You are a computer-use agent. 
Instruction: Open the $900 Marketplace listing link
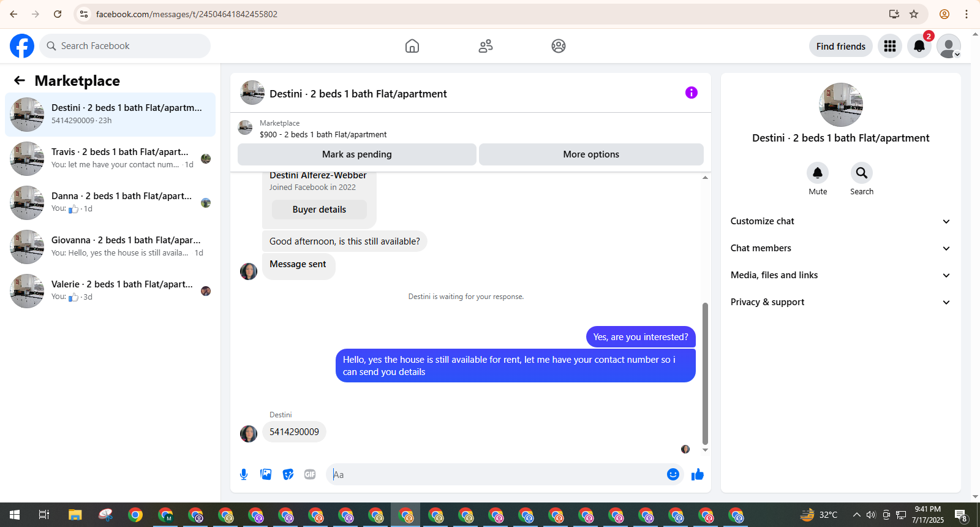323,134
